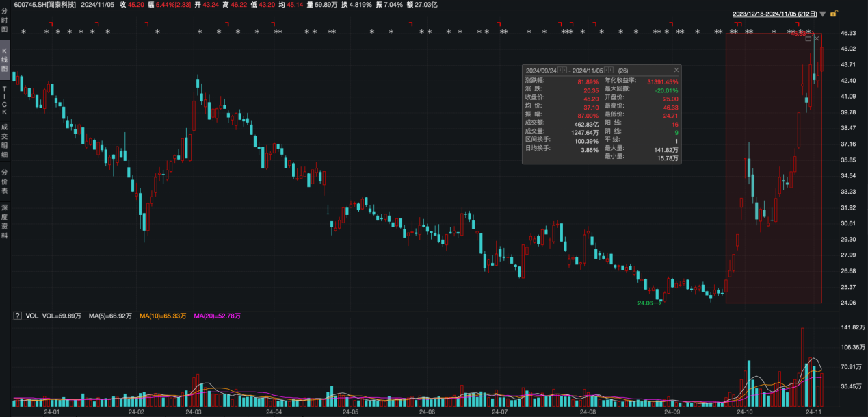The image size is (868, 417).
Task: Step the start date 2024/09/24 forward
Action: [566, 70]
